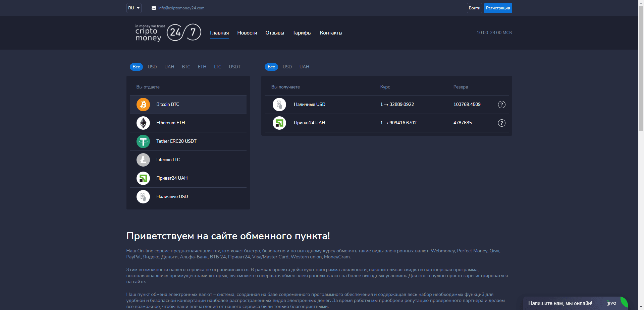Click the Войти login button
644x310 pixels.
(x=474, y=8)
